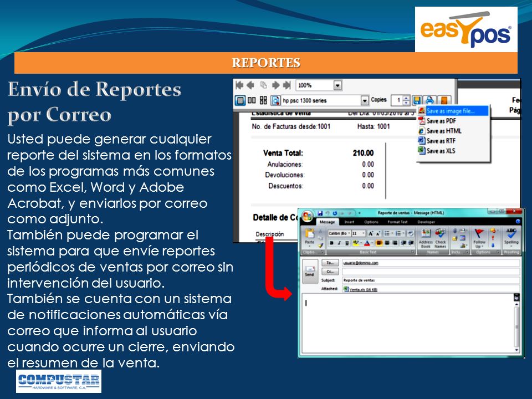Increase the Copies count with the spinner
The width and height of the screenshot is (532, 399).
(406, 98)
